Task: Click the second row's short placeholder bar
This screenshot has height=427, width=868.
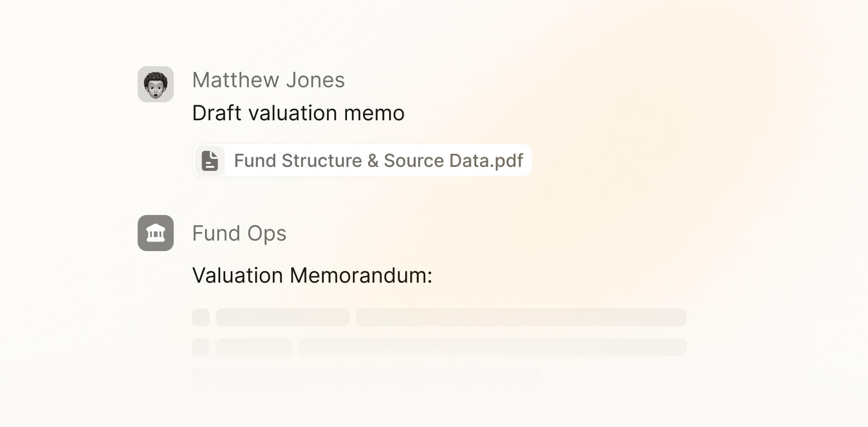Action: [x=254, y=347]
